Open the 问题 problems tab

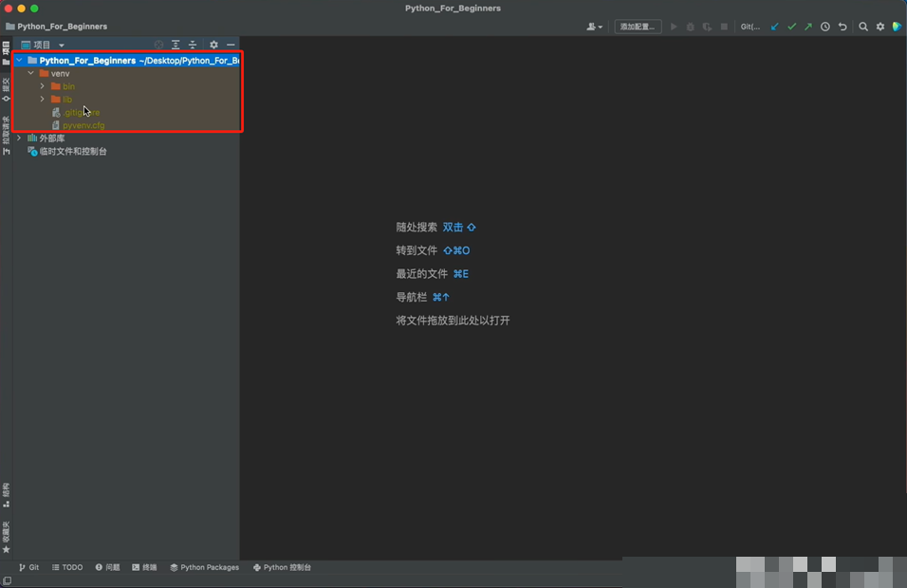click(107, 568)
